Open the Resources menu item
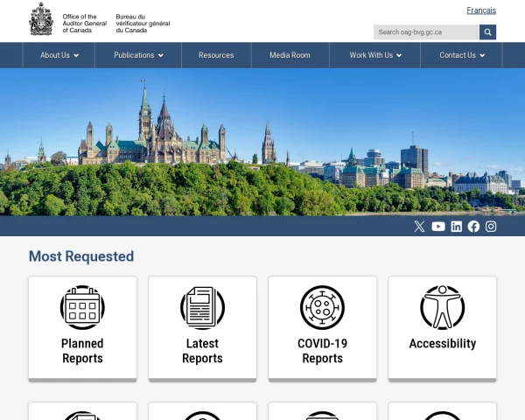The width and height of the screenshot is (525, 420). (x=216, y=55)
